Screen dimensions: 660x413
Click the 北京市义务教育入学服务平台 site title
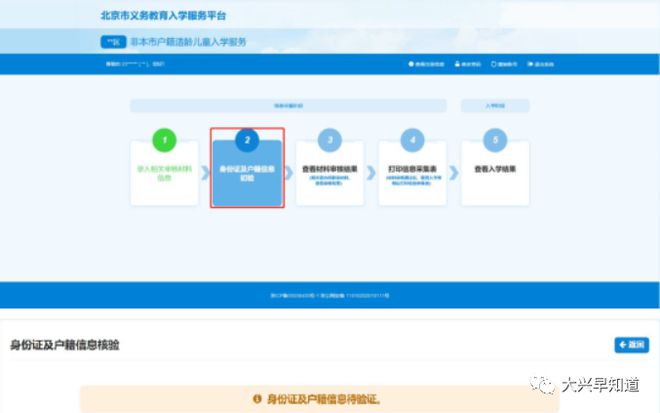[163, 16]
